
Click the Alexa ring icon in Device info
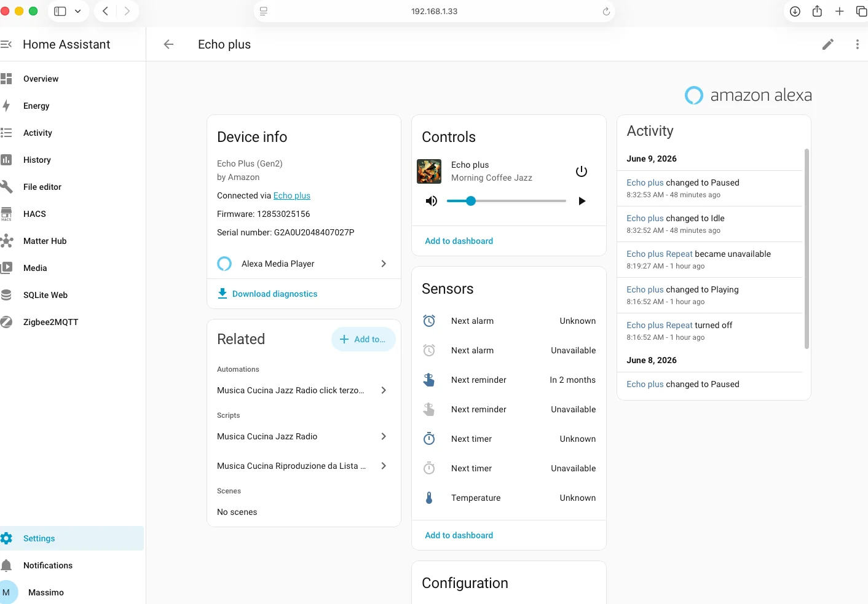[224, 264]
